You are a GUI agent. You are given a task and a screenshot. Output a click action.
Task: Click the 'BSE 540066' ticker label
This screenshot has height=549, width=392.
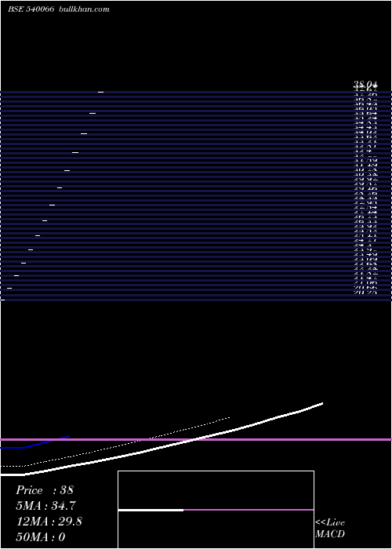pos(31,9)
